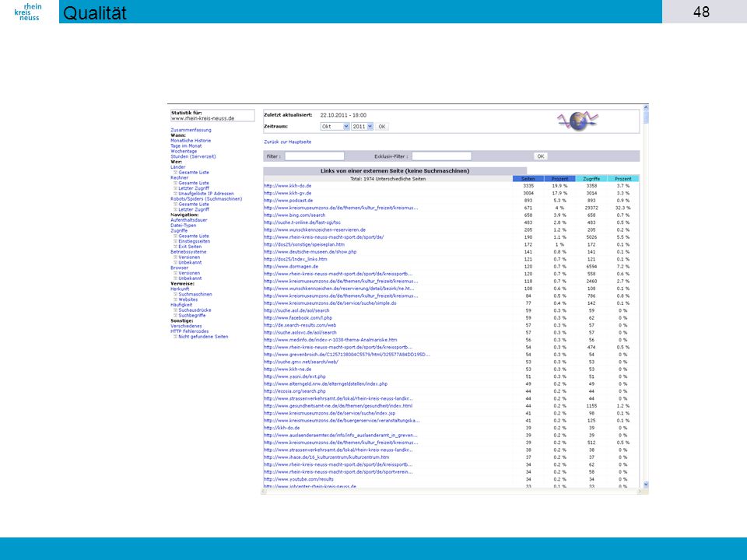Click Total: 1974 Unterschiedliche Seiten text
747x560 pixels.
[388, 179]
